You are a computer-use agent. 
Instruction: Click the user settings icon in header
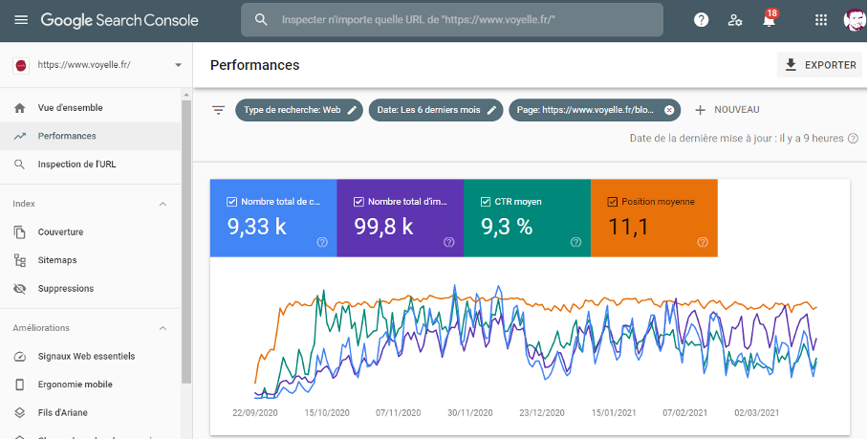(x=734, y=19)
